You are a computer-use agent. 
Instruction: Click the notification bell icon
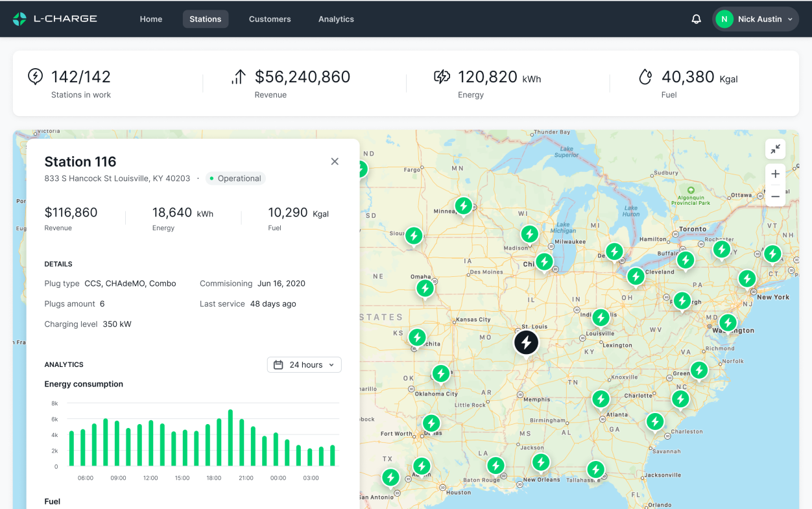[x=696, y=19]
